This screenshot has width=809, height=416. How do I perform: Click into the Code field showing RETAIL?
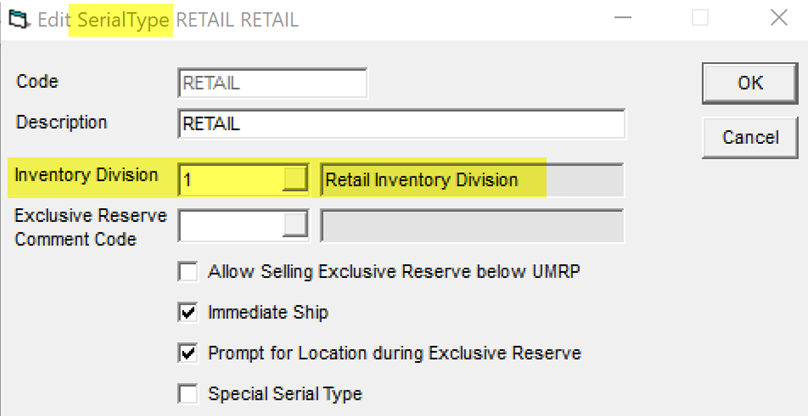click(272, 83)
